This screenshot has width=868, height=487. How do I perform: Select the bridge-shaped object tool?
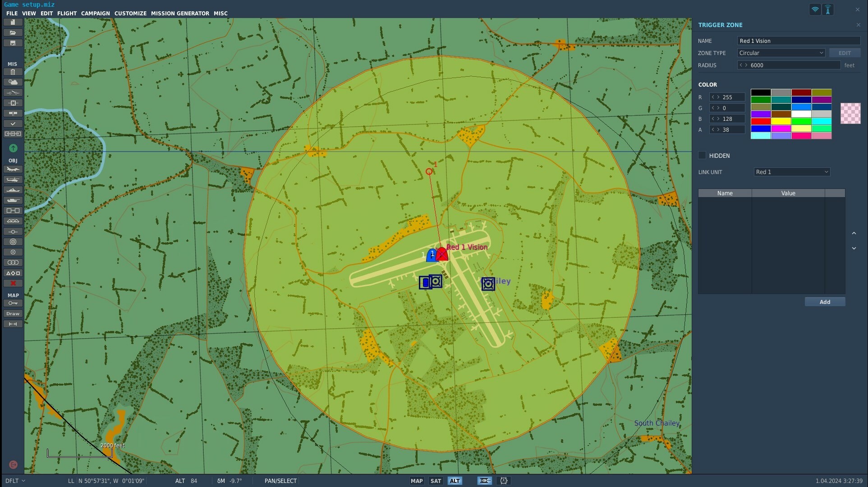tap(13, 221)
